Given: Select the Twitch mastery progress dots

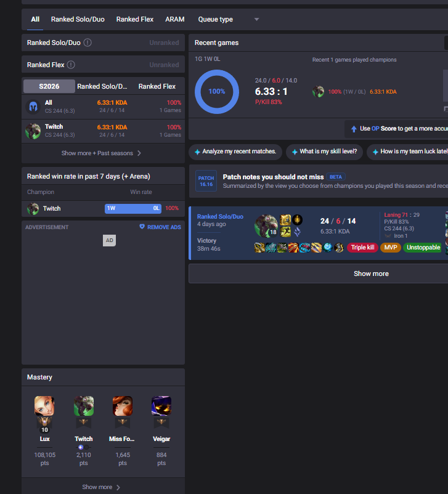Looking at the screenshot, I should (84, 447).
